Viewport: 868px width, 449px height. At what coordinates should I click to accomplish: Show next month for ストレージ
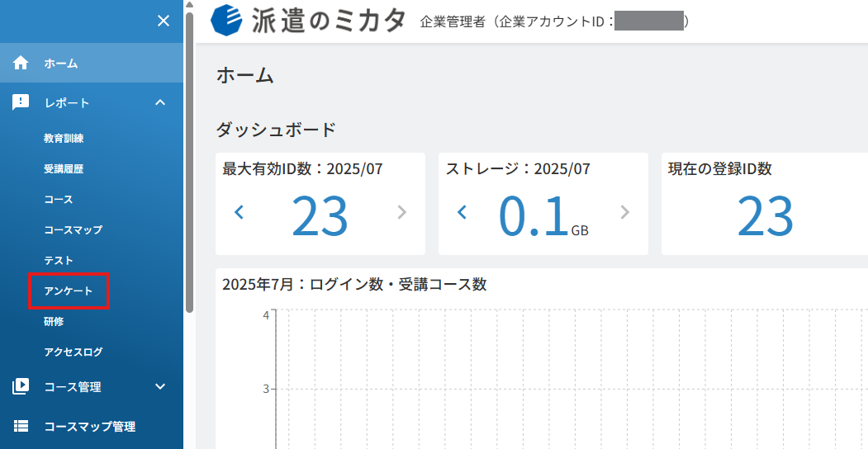[x=625, y=212]
